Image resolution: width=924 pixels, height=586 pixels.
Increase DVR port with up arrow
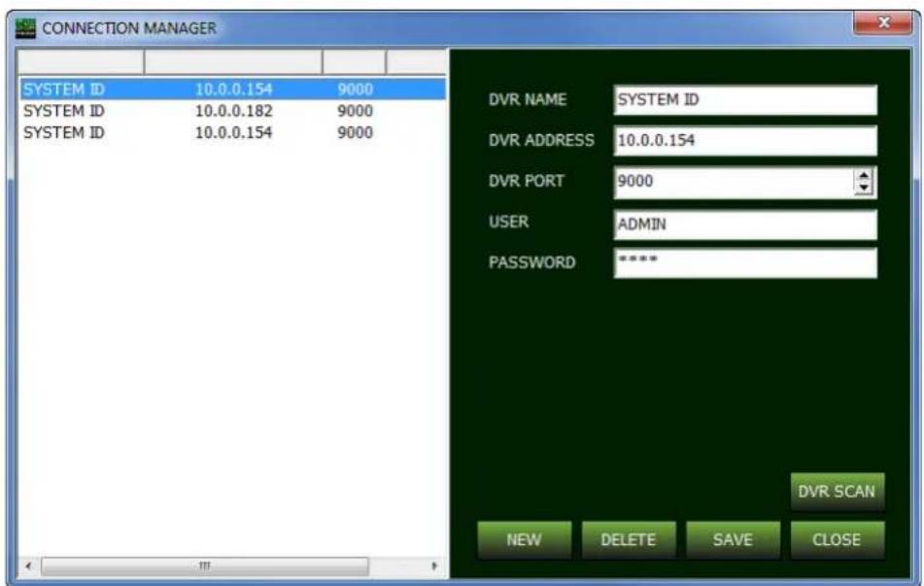pyautogui.click(x=864, y=176)
